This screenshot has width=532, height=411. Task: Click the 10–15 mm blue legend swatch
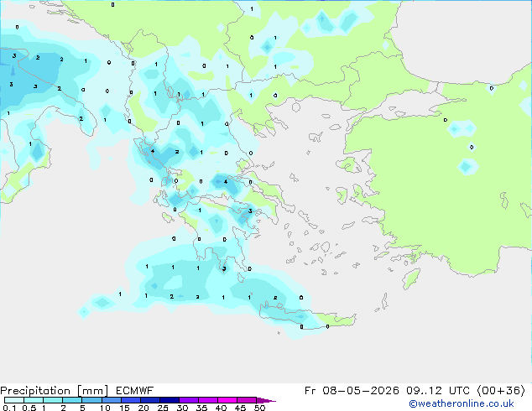click(112, 400)
